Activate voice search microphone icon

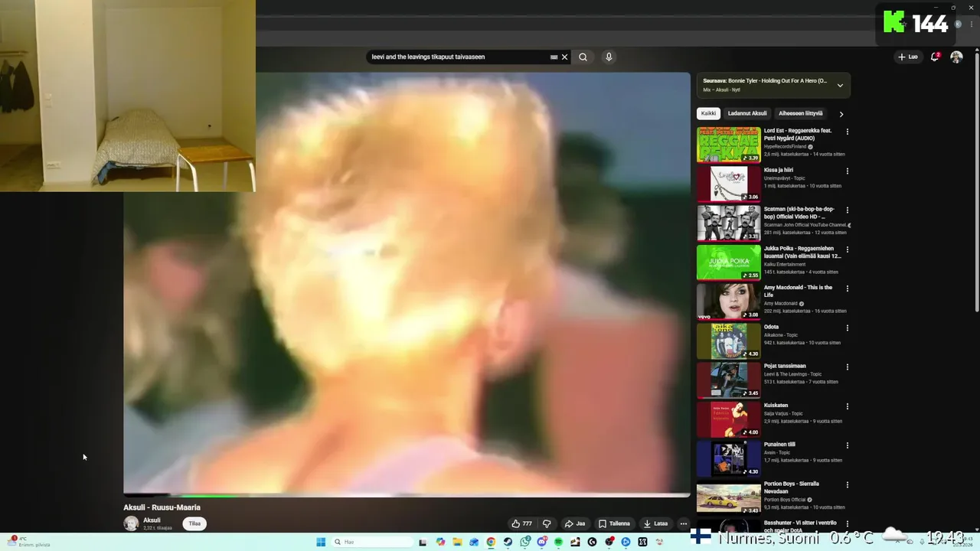[609, 57]
